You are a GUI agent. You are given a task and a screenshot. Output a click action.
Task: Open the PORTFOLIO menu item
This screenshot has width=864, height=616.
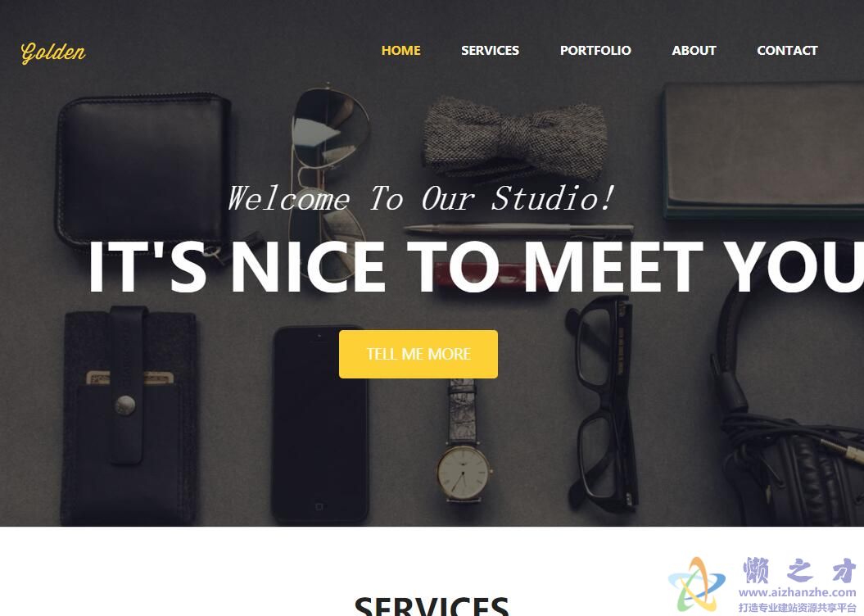coord(595,50)
